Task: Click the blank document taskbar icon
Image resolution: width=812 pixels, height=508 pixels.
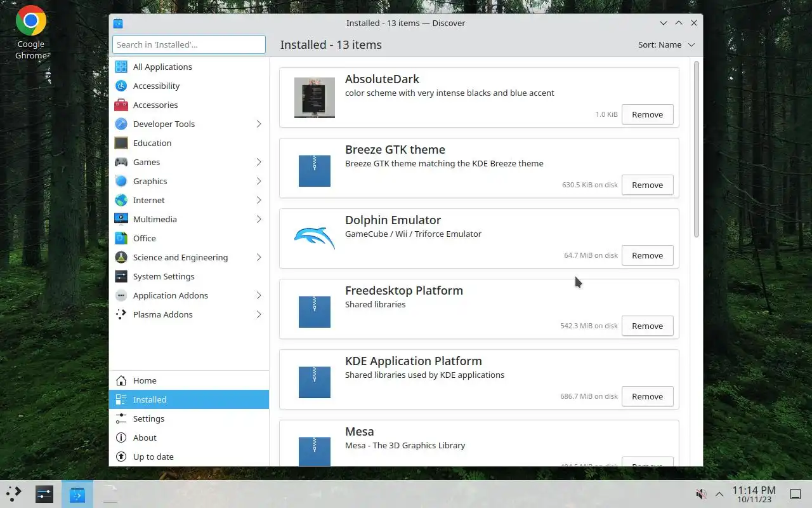Action: [110, 494]
